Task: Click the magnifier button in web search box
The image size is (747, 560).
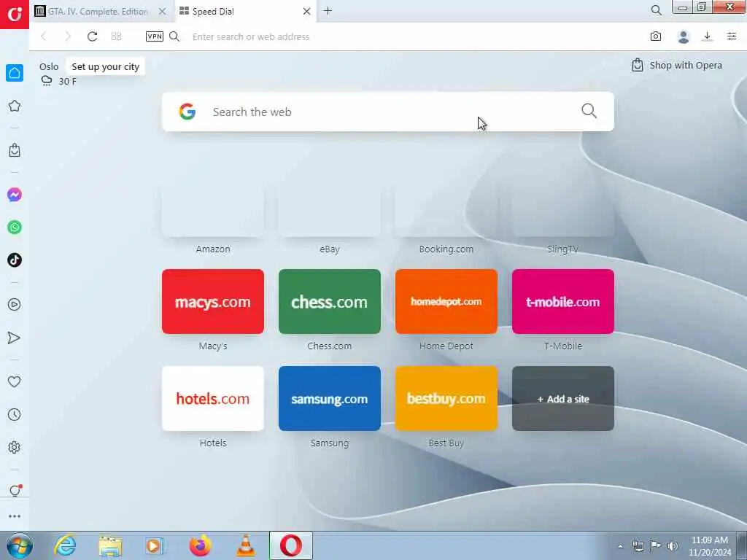Action: (589, 111)
